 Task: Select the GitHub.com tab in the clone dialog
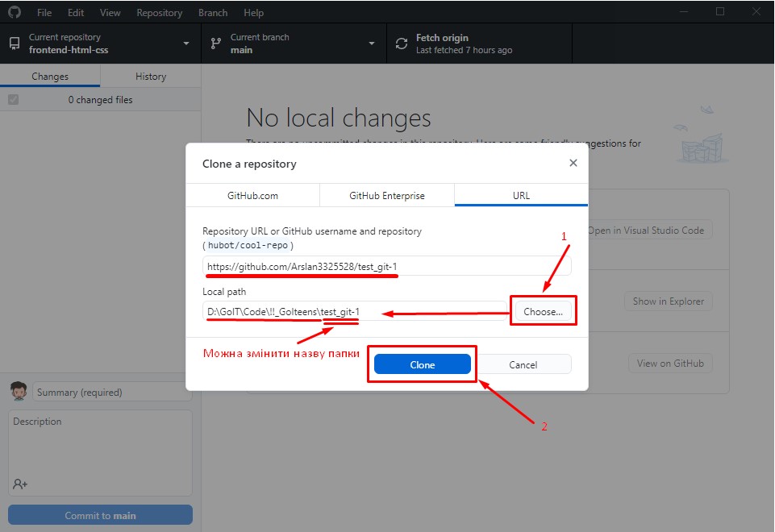(x=252, y=196)
